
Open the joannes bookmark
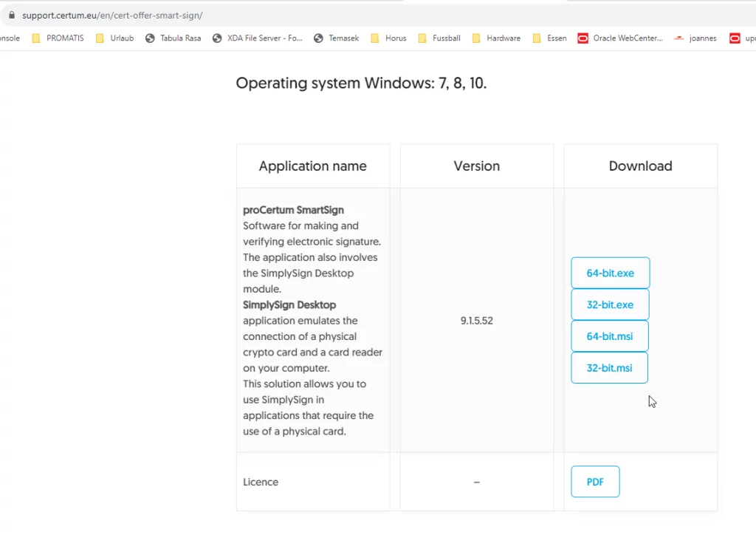[x=695, y=38]
